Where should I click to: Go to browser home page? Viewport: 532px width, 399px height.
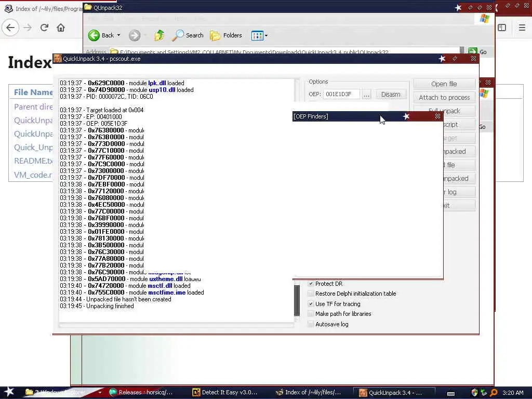[61, 28]
